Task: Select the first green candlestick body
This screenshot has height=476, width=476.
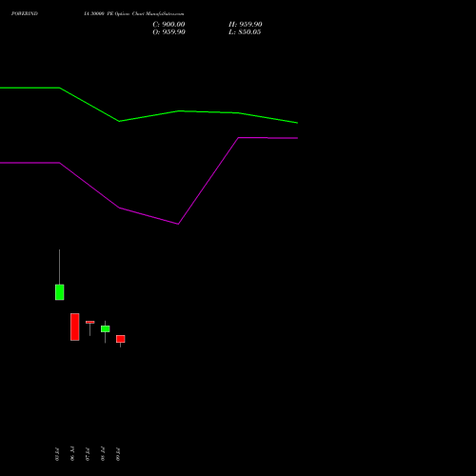Action: pyautogui.click(x=59, y=292)
